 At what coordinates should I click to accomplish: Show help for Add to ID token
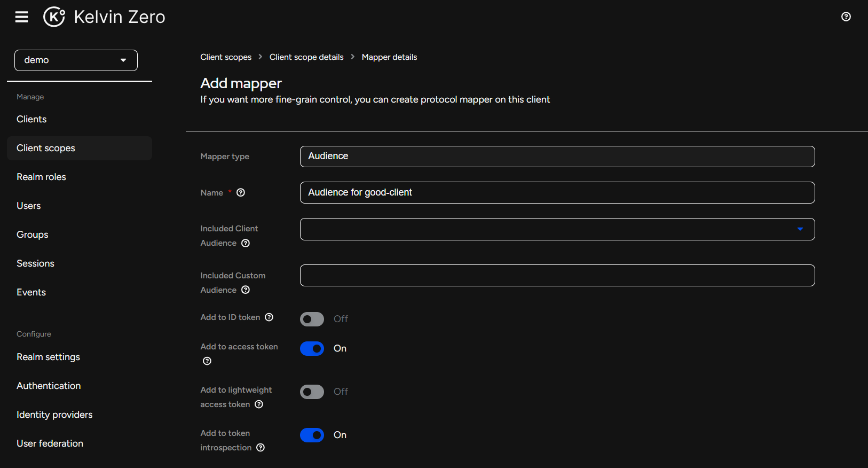269,317
